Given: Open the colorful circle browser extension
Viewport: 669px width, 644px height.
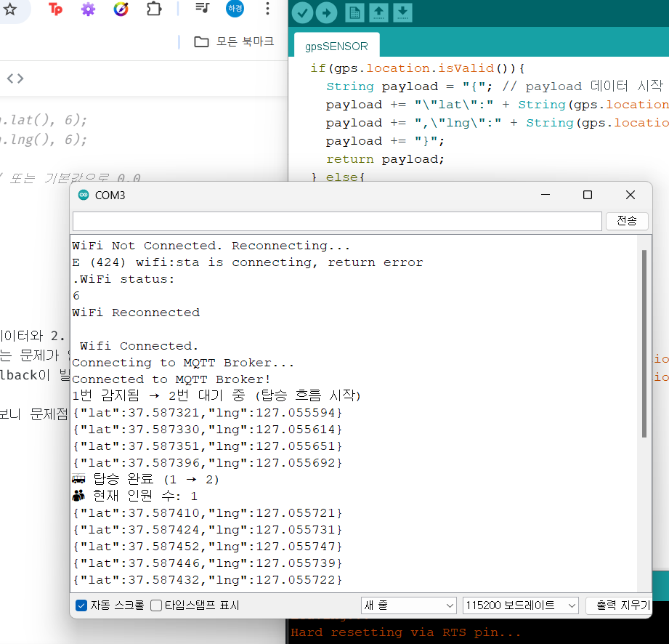Looking at the screenshot, I should click(x=121, y=9).
